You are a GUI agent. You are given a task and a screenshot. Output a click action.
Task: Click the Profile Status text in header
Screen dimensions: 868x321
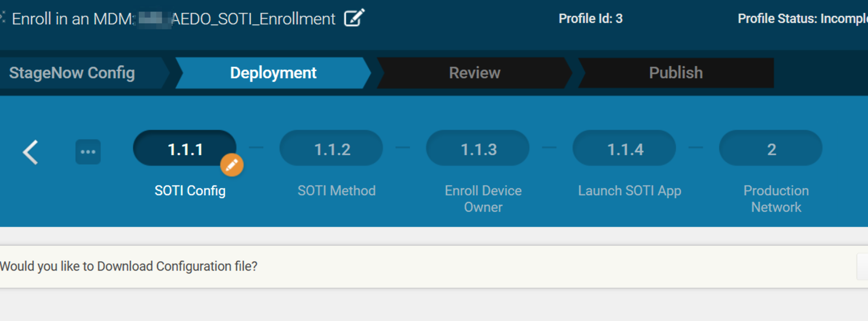coord(802,19)
